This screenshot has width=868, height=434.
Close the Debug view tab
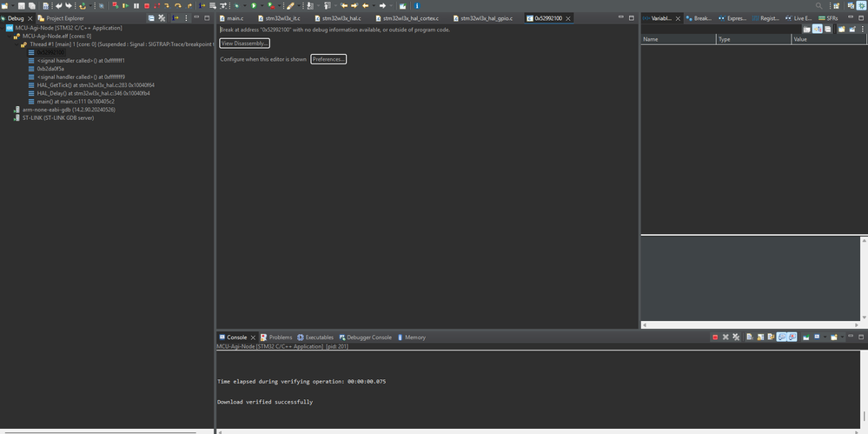click(30, 18)
